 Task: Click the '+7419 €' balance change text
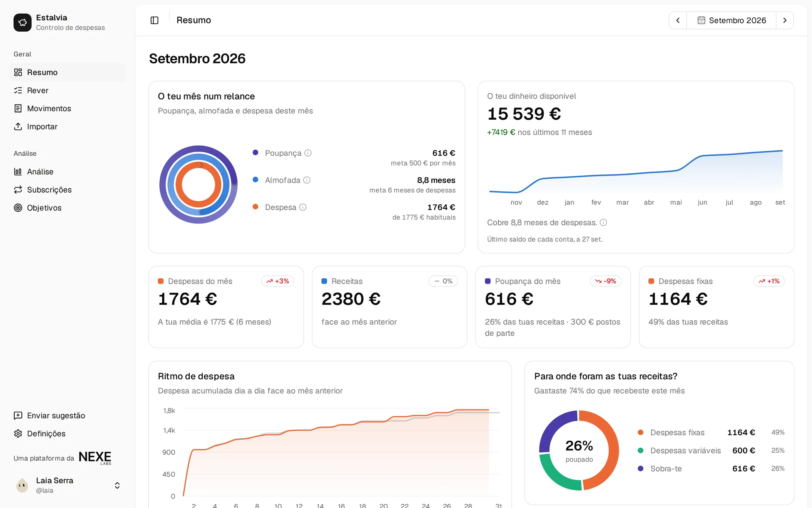click(501, 132)
